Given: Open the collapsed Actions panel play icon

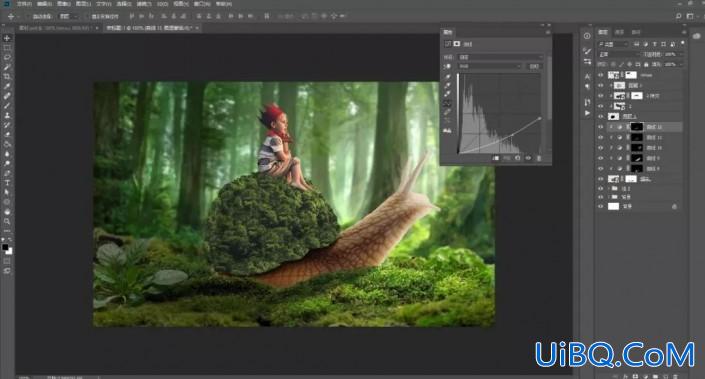Looking at the screenshot, I should tap(587, 113).
